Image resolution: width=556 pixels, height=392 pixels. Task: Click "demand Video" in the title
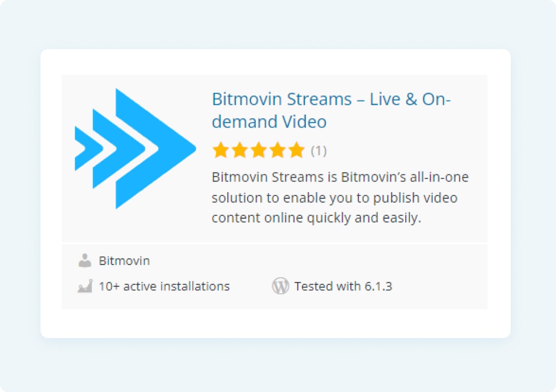point(269,121)
